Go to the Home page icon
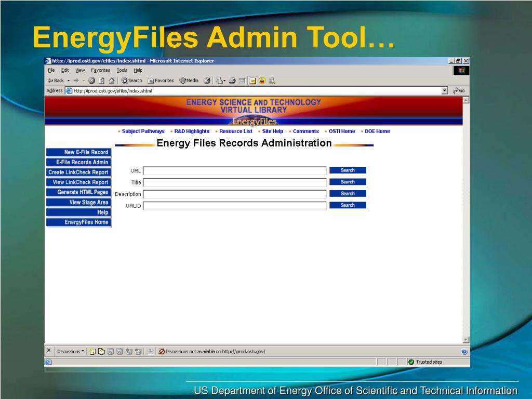The height and width of the screenshot is (399, 532). click(111, 81)
